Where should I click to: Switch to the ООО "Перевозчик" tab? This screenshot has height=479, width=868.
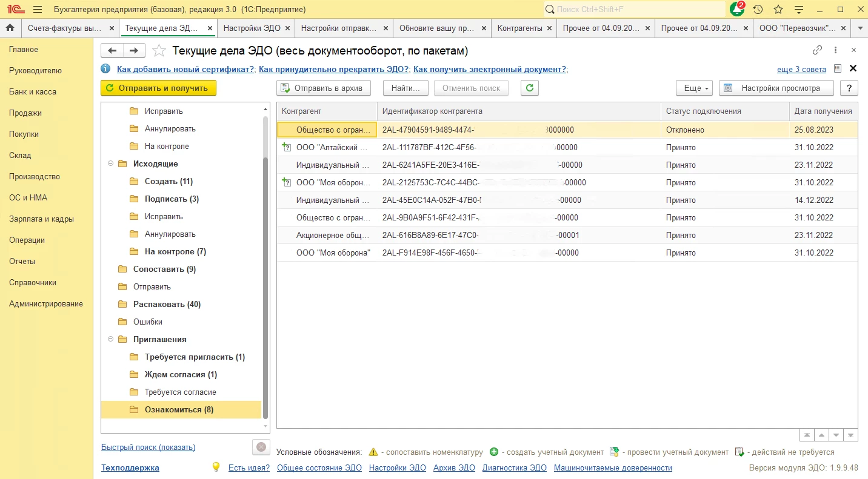[x=798, y=28]
